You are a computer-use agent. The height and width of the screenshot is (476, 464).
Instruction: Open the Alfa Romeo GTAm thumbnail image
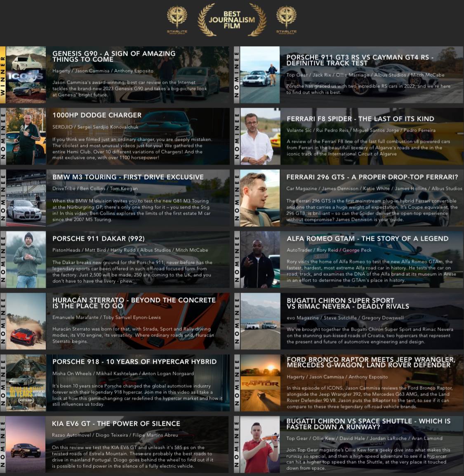pos(260,260)
